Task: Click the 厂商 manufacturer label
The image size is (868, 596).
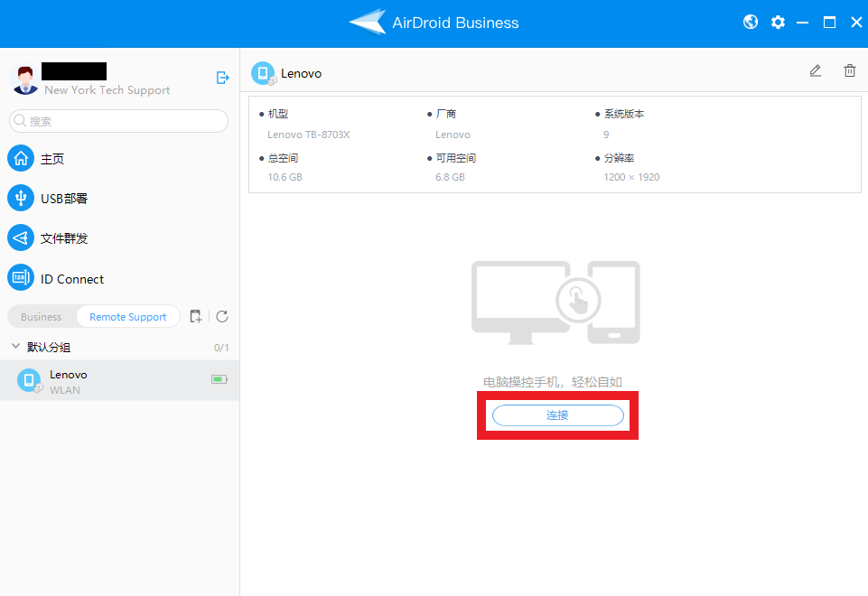Action: pyautogui.click(x=446, y=114)
